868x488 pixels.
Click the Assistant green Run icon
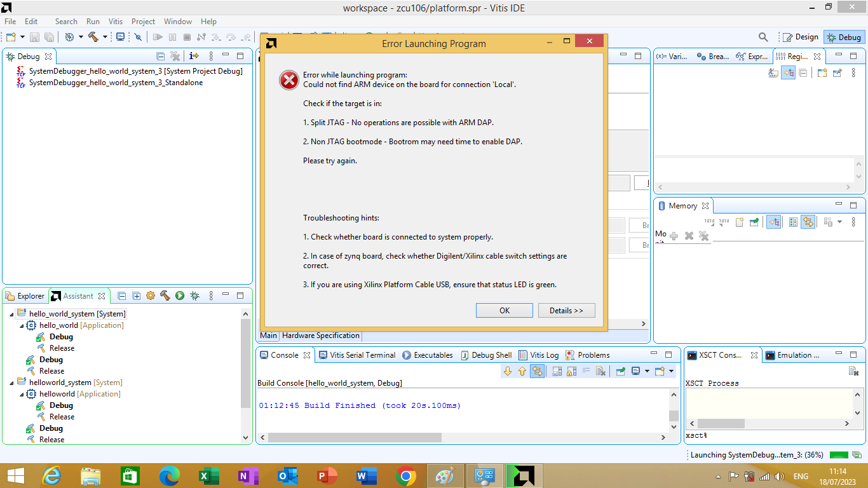[x=180, y=296]
